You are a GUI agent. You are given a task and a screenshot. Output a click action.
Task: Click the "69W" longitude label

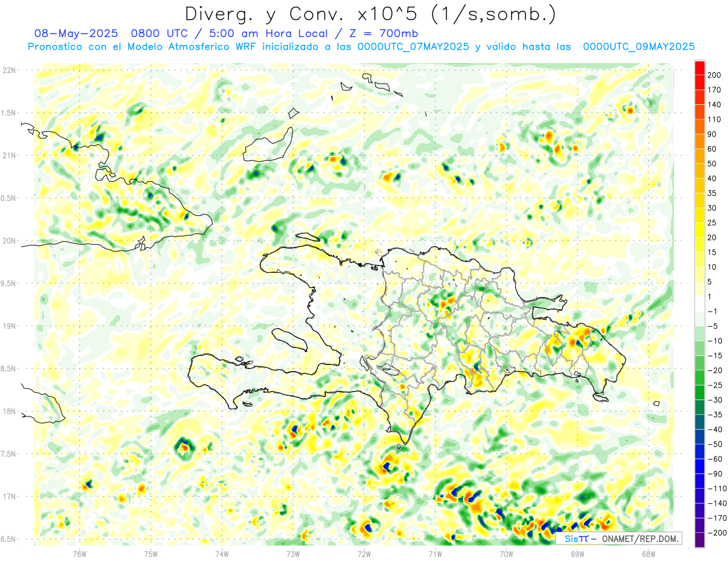point(578,554)
